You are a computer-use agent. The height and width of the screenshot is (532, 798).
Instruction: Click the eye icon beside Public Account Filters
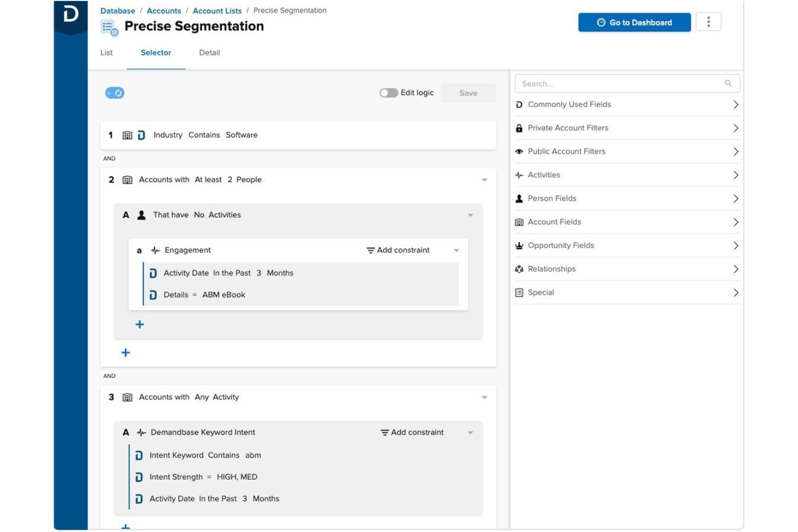coord(519,151)
